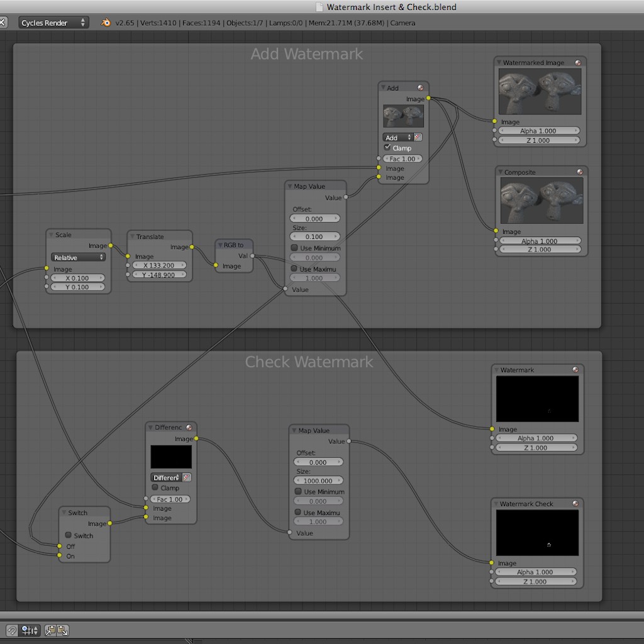Viewport: 644px width, 644px height.
Task: Enable Use Minimum in the upper Map Value node
Action: coord(294,248)
